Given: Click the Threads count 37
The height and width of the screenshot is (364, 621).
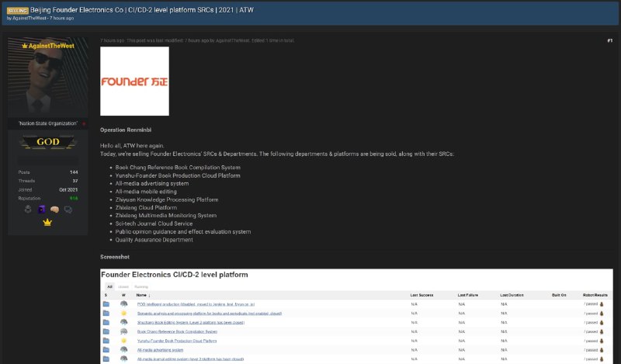Looking at the screenshot, I should [75, 181].
